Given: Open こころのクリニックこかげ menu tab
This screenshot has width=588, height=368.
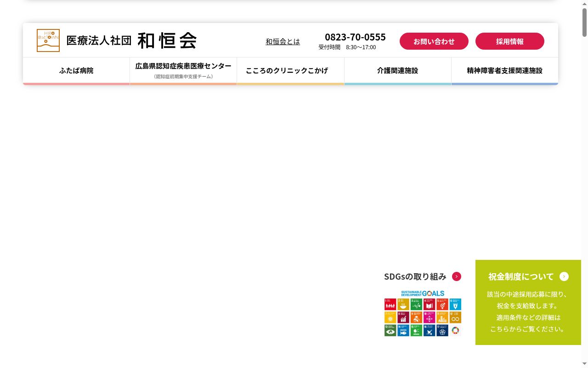Looking at the screenshot, I should pyautogui.click(x=290, y=71).
